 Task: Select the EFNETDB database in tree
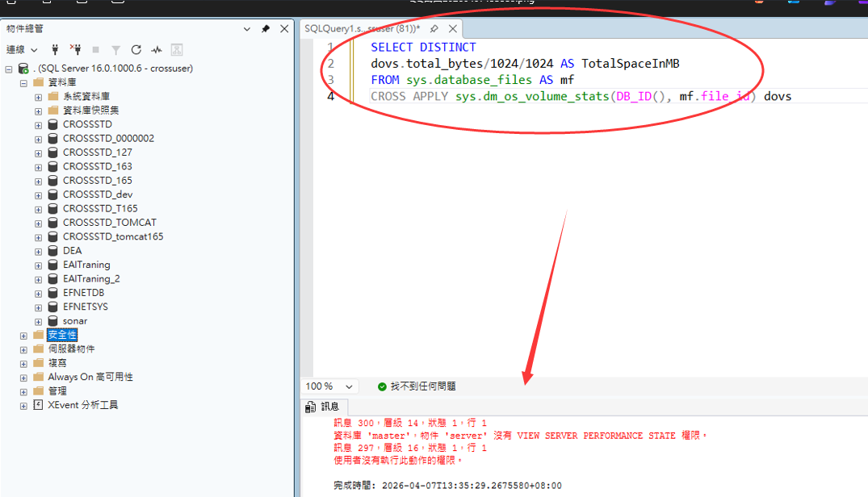[83, 293]
